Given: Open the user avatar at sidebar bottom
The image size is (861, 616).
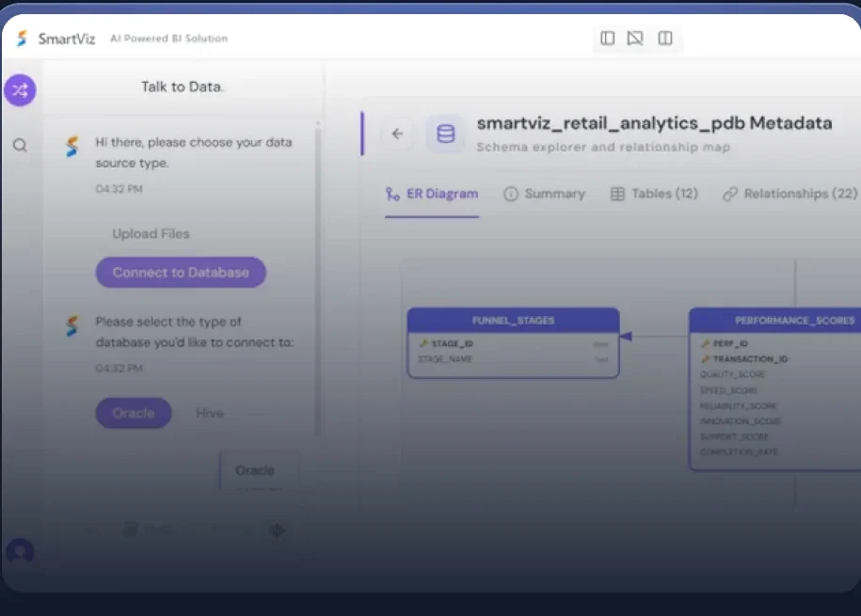Looking at the screenshot, I should point(21,551).
